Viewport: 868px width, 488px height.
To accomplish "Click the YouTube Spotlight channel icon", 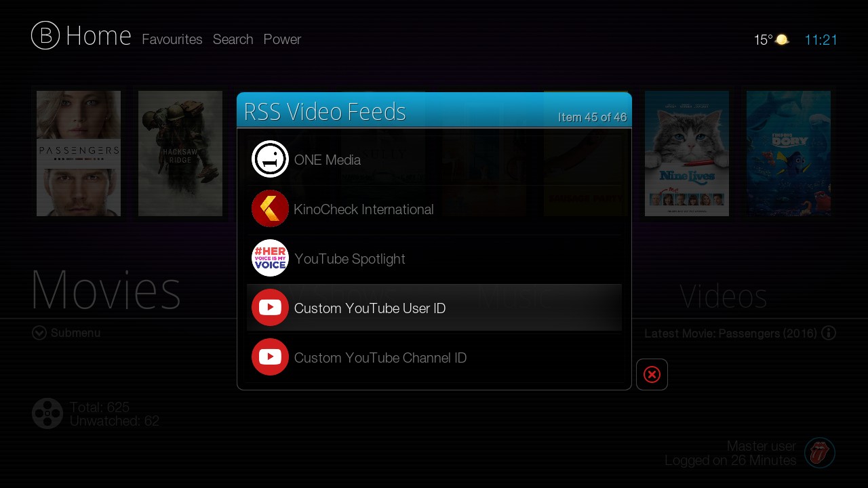I will click(x=270, y=258).
